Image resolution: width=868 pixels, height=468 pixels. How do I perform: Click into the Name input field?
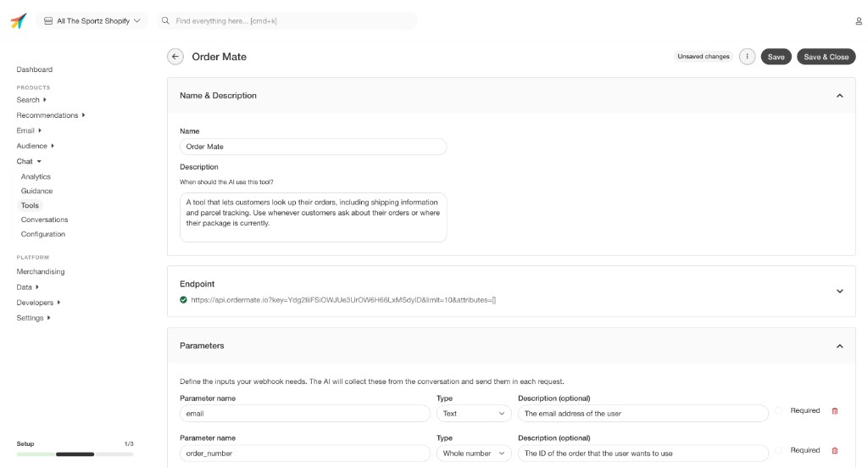[313, 147]
